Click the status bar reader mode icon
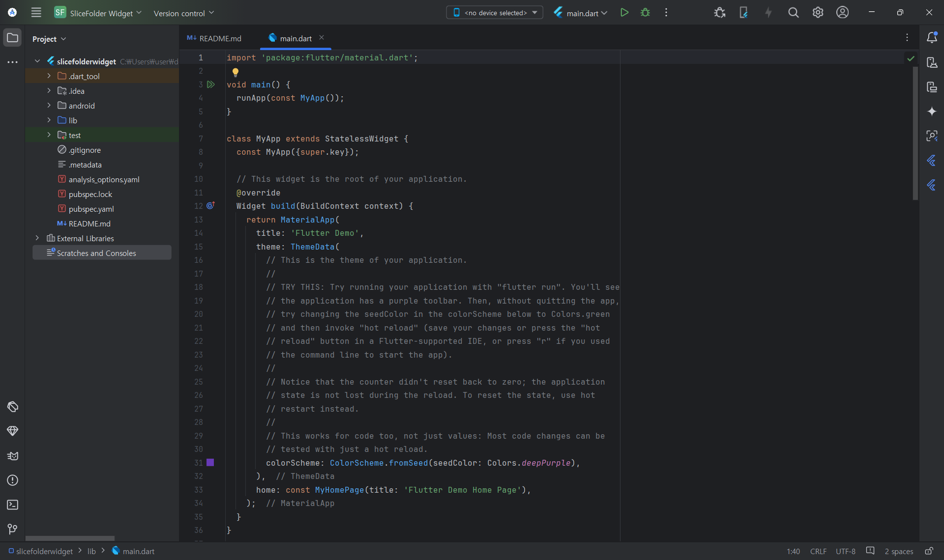 point(870,551)
